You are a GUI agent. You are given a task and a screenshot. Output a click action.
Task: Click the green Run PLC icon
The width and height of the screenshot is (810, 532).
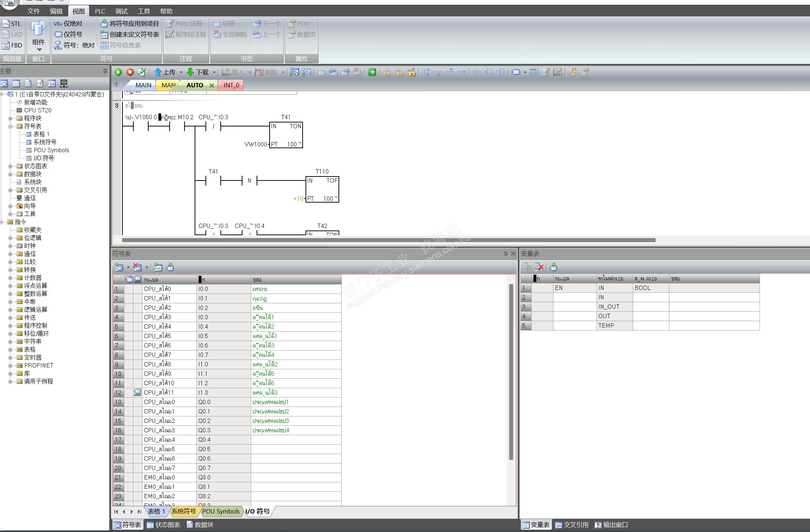[118, 72]
